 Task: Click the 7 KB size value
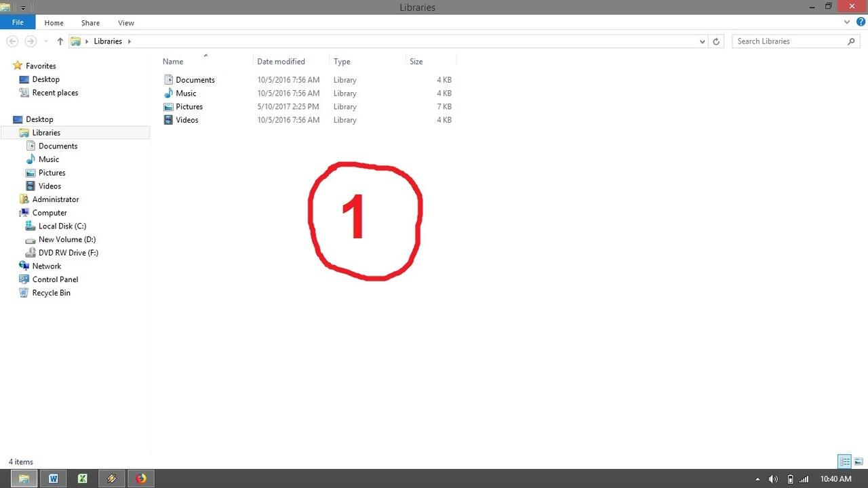point(444,106)
